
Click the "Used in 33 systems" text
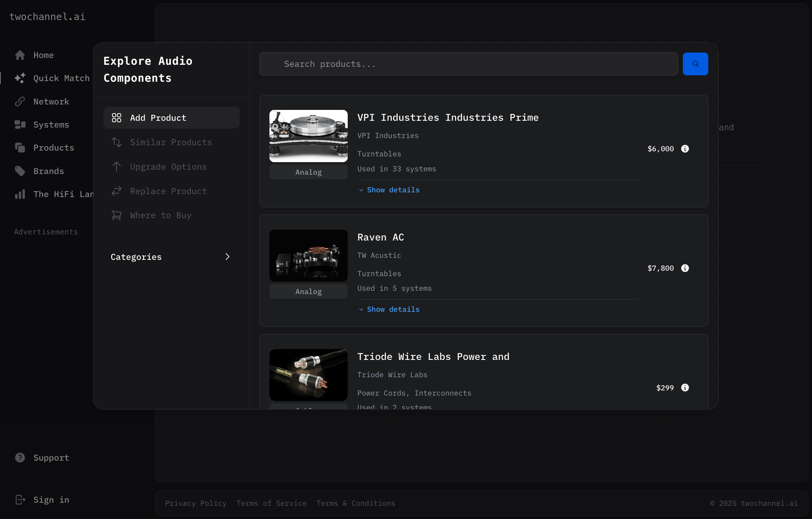point(397,169)
